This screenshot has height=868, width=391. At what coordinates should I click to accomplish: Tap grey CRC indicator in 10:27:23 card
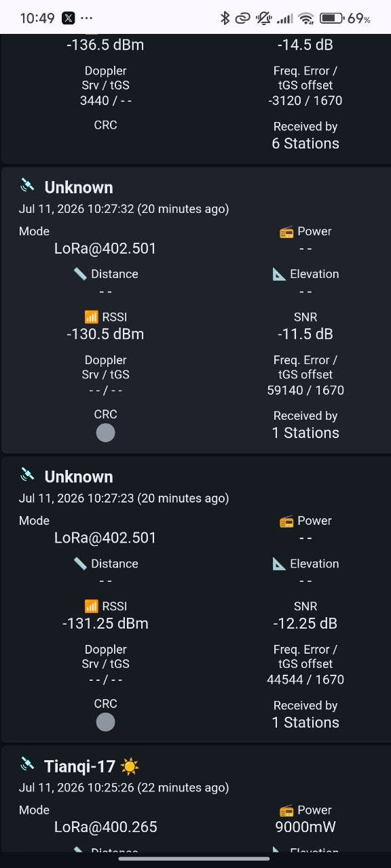(x=105, y=722)
